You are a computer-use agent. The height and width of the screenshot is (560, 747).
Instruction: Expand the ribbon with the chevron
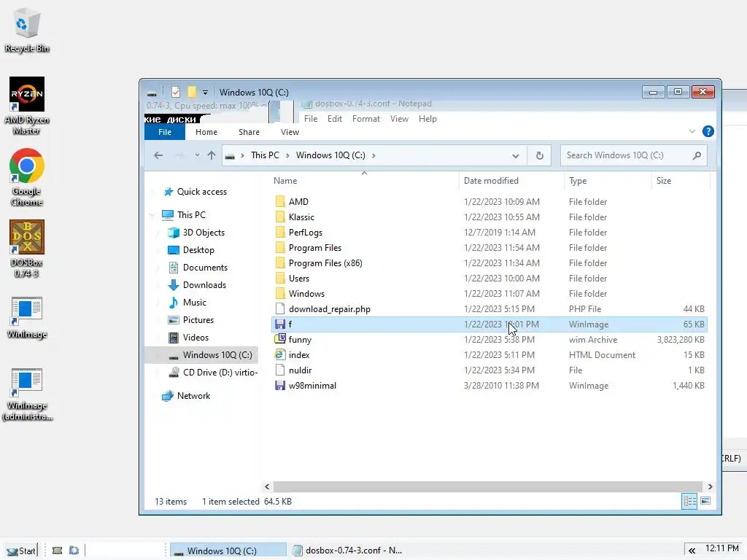[692, 131]
